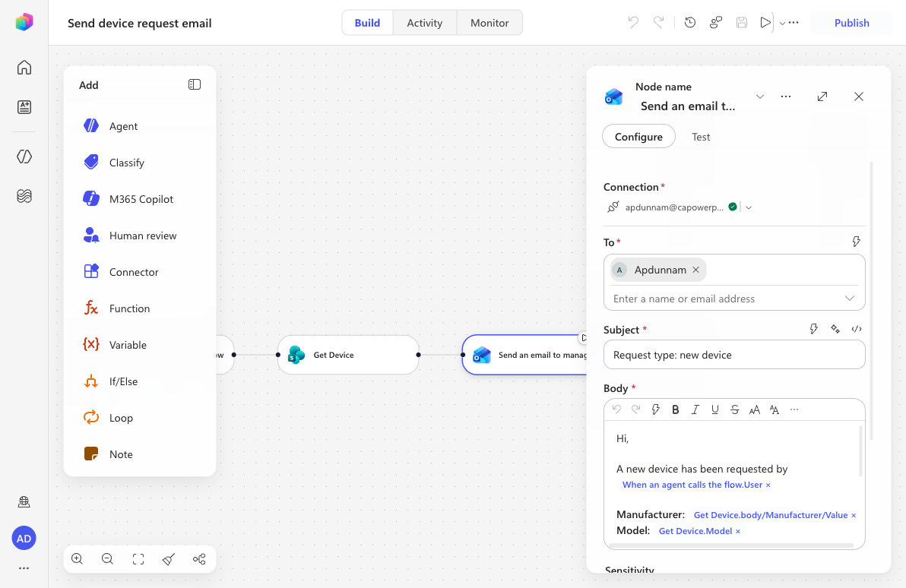Toggle underline in Body toolbar
Screen dimensions: 906x588
click(714, 409)
